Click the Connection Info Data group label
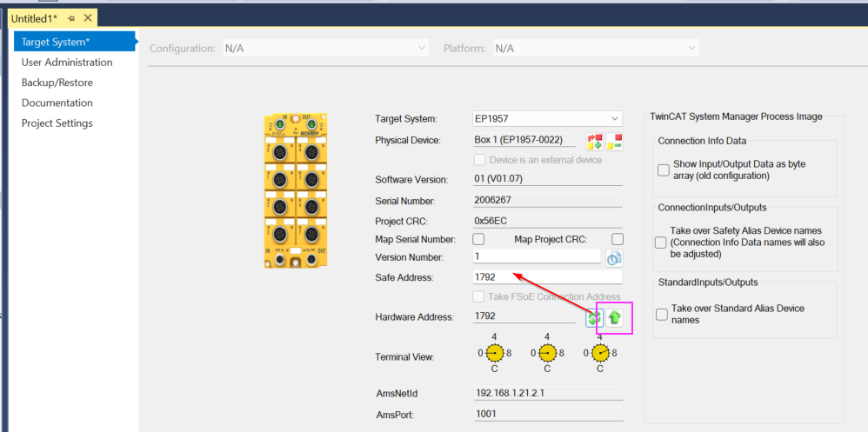This screenshot has height=432, width=868. click(x=702, y=141)
